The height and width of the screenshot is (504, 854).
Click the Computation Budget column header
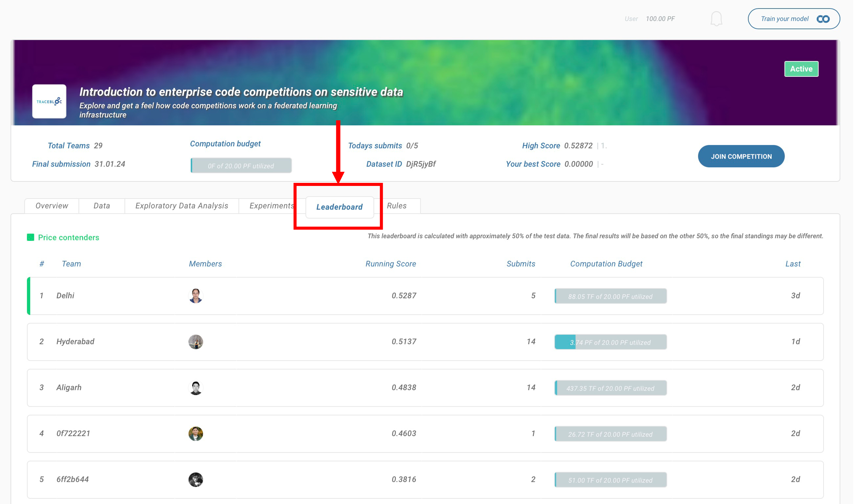click(606, 264)
